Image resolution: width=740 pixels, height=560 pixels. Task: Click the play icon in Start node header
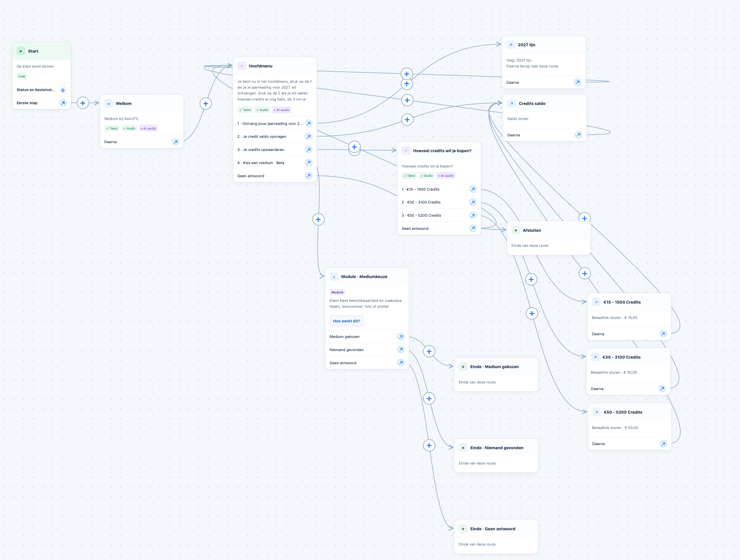click(x=21, y=51)
